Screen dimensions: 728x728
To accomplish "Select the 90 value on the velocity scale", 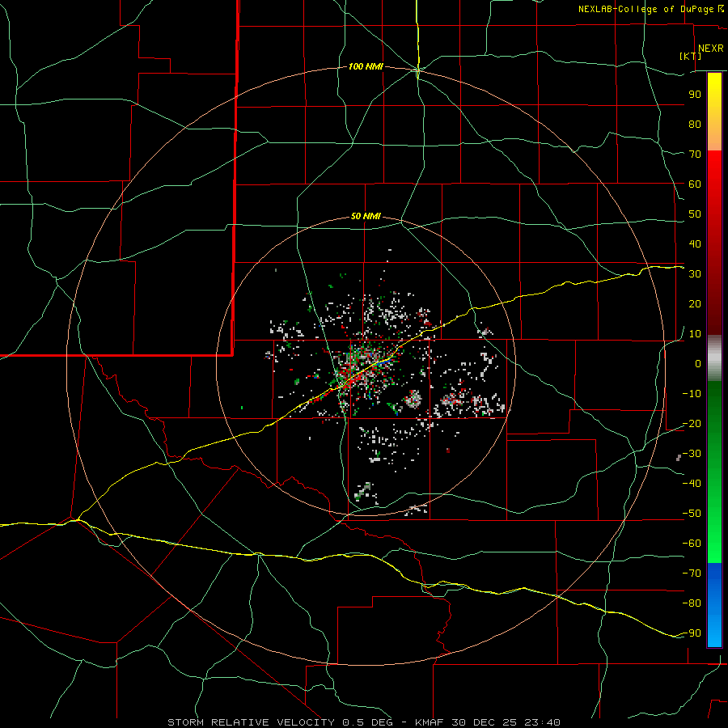I will coord(695,95).
